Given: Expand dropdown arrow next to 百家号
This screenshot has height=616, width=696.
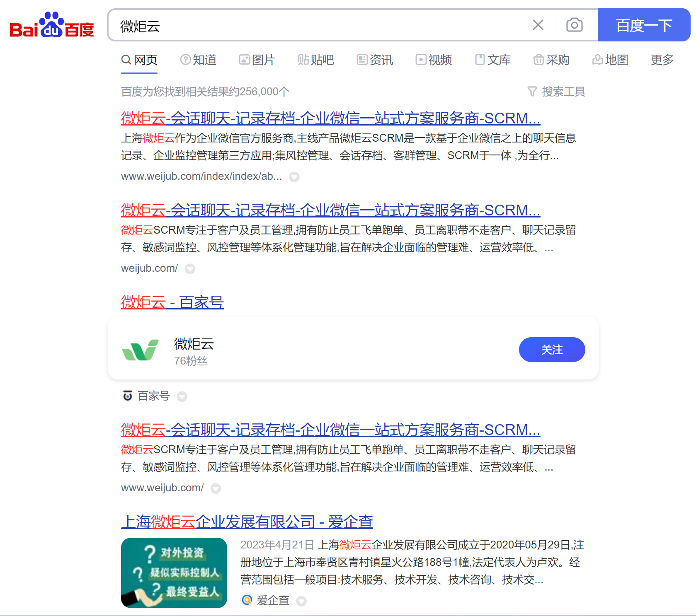Looking at the screenshot, I should point(182,396).
